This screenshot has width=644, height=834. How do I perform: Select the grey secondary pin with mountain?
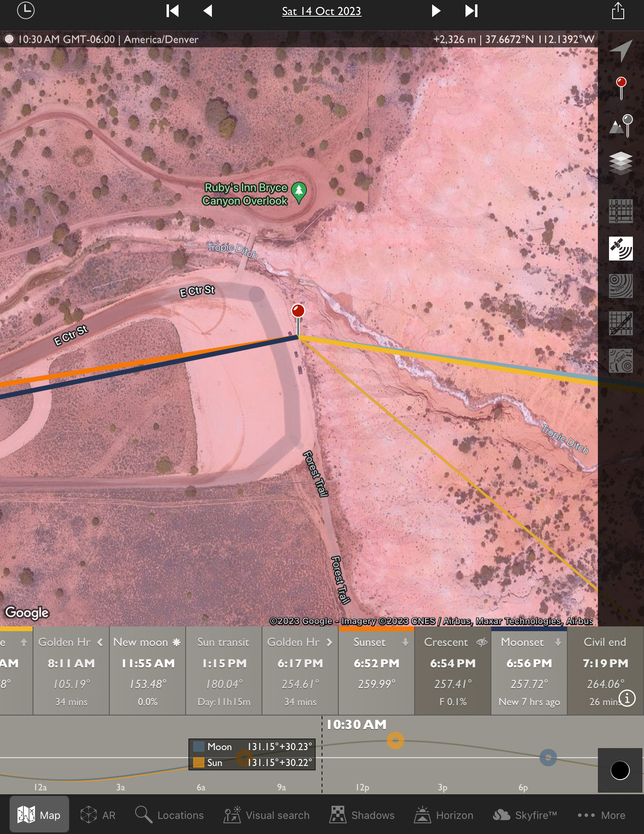tap(621, 125)
